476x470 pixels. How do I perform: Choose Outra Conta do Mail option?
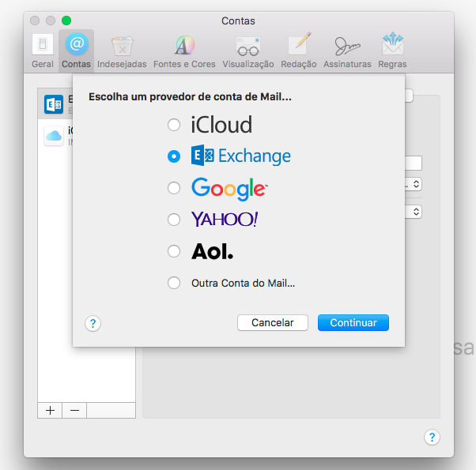[x=174, y=283]
